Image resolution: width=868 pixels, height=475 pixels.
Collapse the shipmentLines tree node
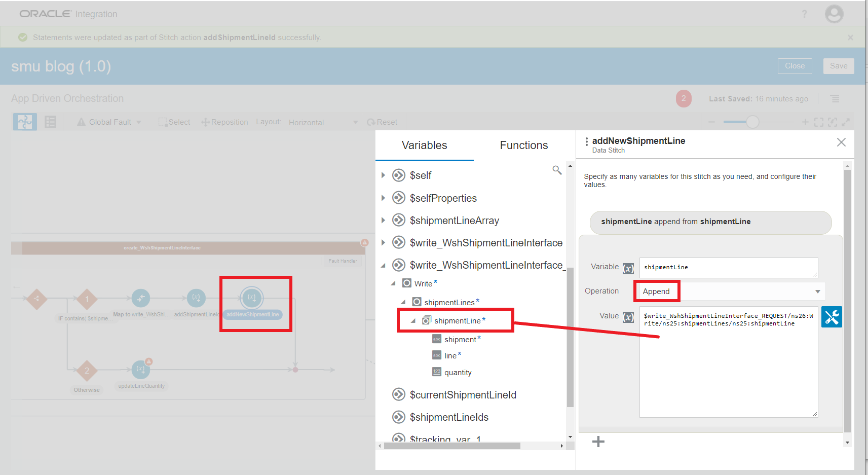(x=403, y=302)
